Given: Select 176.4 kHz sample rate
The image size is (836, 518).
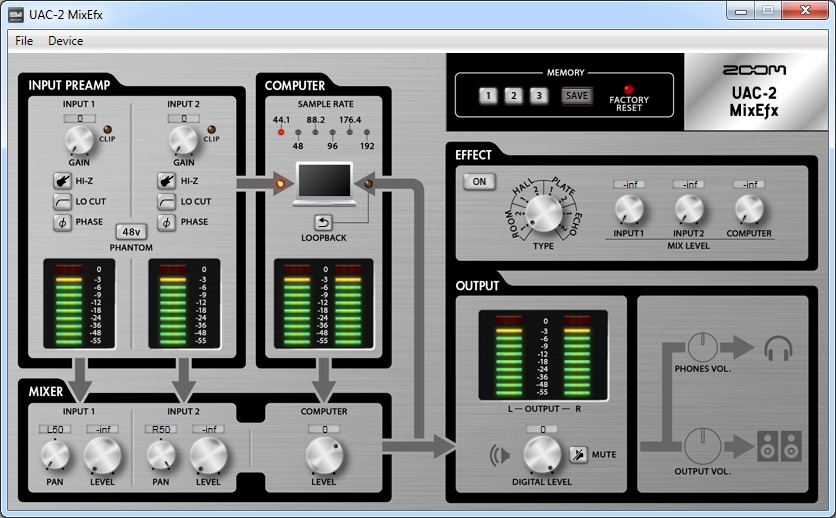Looking at the screenshot, I should tap(350, 132).
